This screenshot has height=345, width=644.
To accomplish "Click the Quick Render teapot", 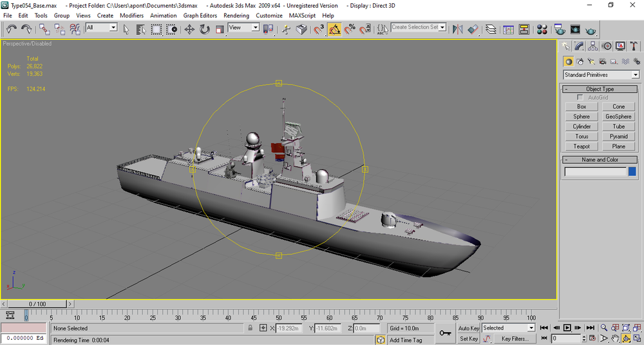I will pos(591,30).
